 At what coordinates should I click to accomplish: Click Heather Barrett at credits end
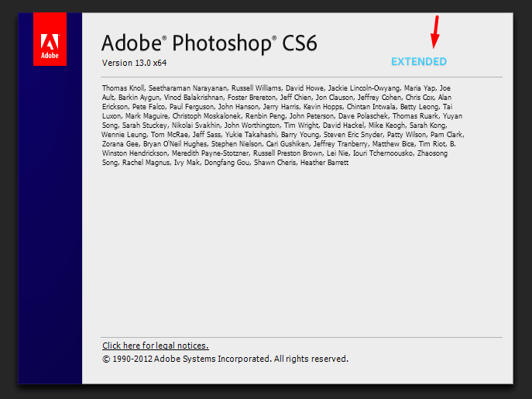(324, 163)
